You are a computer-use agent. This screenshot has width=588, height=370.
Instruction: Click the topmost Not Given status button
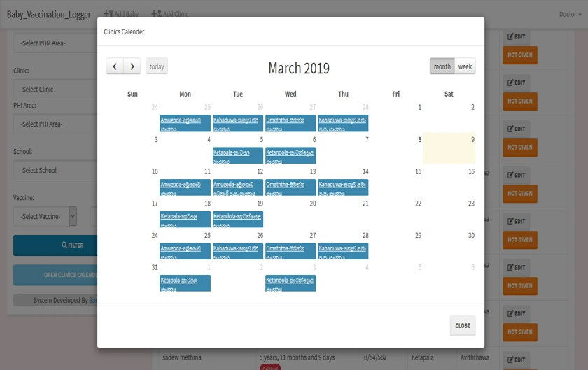click(x=519, y=55)
